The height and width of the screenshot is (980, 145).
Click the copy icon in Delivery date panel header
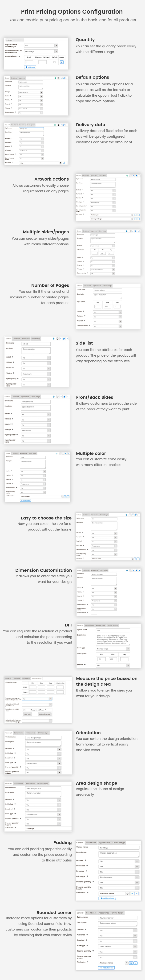click(64, 124)
